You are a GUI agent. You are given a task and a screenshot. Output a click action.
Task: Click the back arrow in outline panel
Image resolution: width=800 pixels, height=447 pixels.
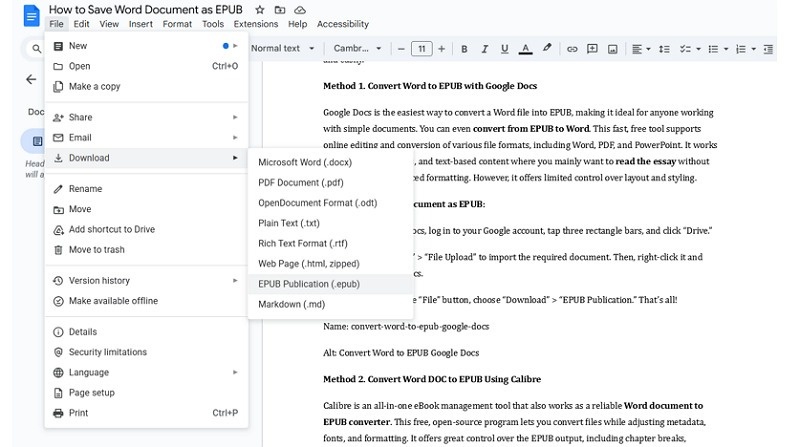point(31,79)
